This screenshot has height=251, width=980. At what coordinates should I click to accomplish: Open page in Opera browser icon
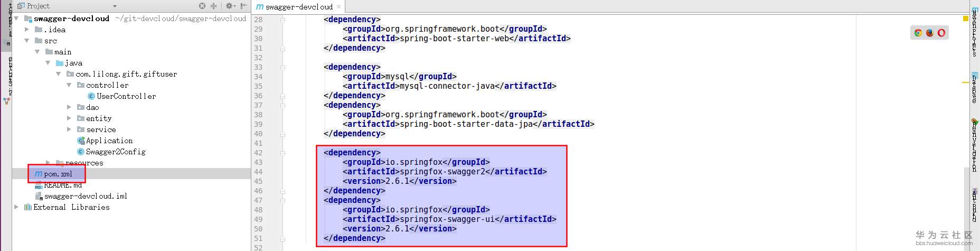(941, 33)
